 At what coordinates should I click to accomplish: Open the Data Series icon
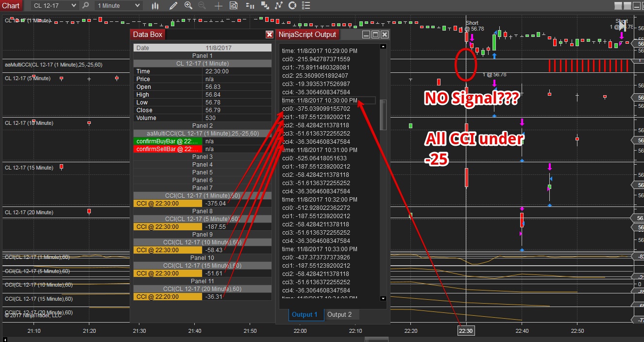pos(265,5)
